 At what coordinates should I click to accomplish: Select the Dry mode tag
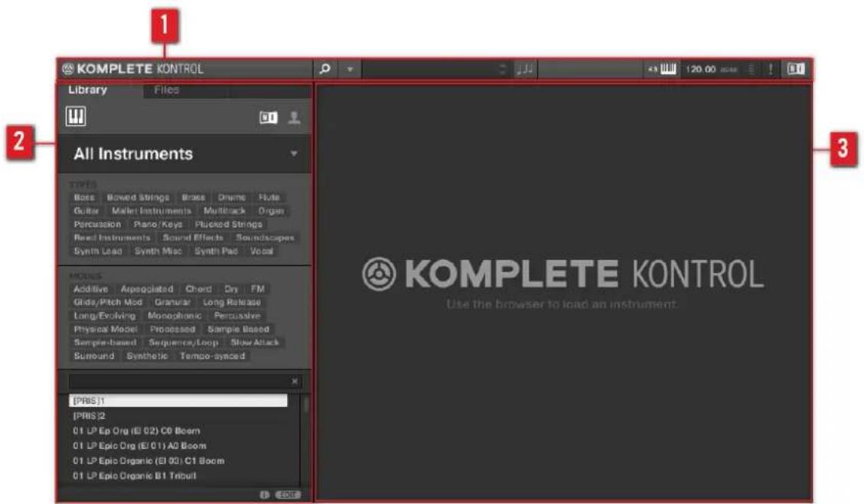tap(231, 288)
